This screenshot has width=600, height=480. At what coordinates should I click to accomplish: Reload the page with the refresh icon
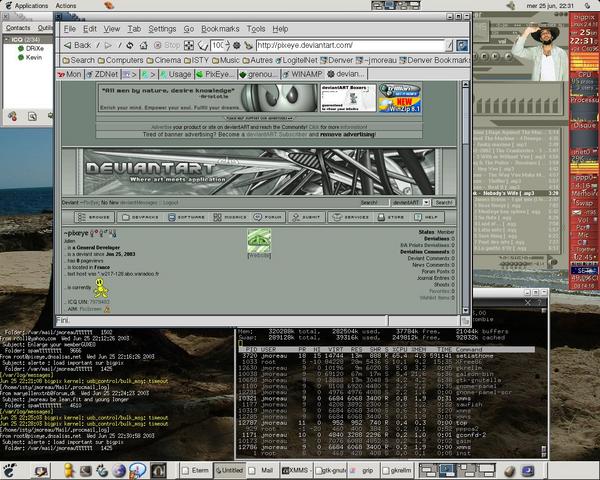click(130, 46)
